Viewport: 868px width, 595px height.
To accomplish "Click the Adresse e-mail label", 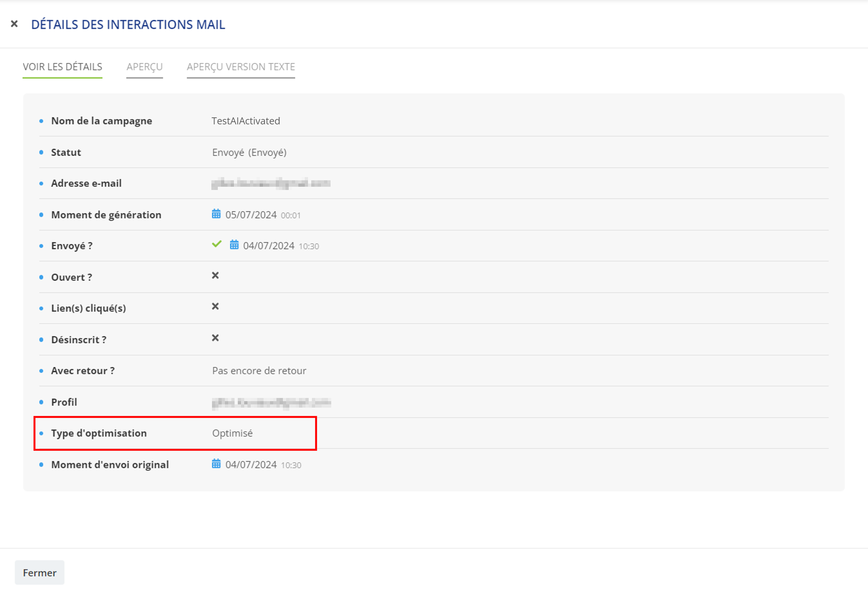I will [x=86, y=183].
